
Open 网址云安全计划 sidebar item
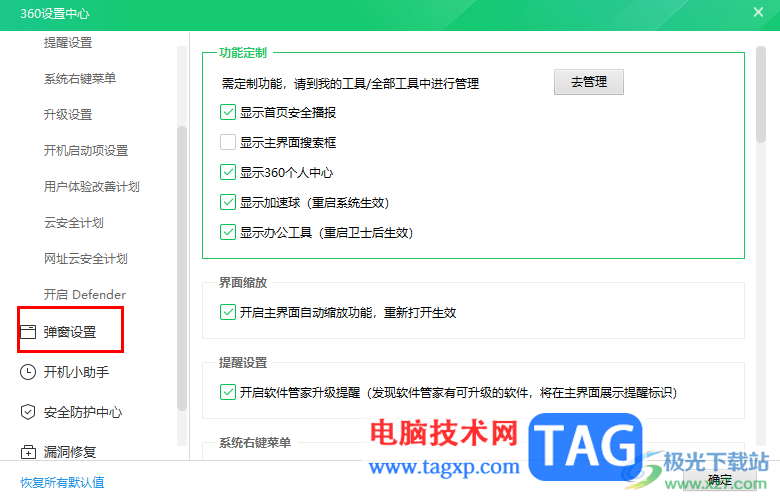pyautogui.click(x=86, y=259)
